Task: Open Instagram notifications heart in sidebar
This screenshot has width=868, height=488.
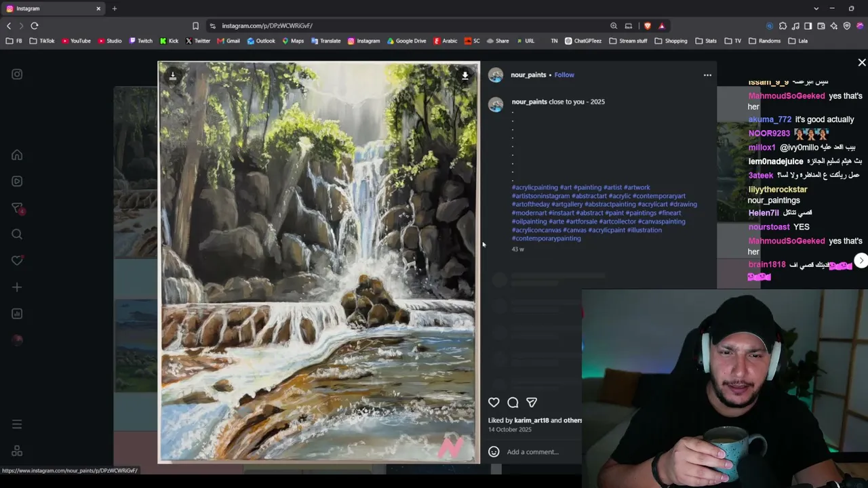Action: click(17, 261)
